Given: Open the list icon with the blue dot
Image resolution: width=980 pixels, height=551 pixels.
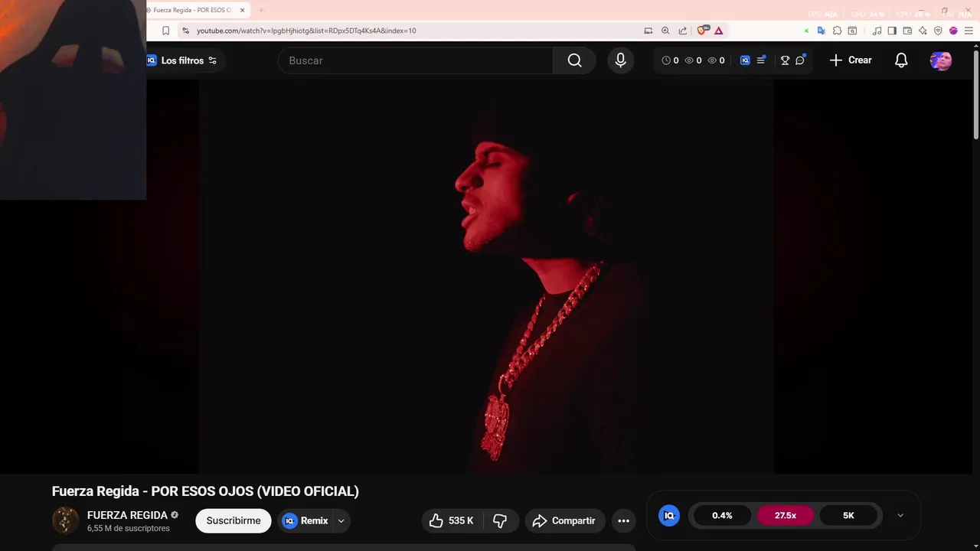Looking at the screenshot, I should click(x=761, y=60).
